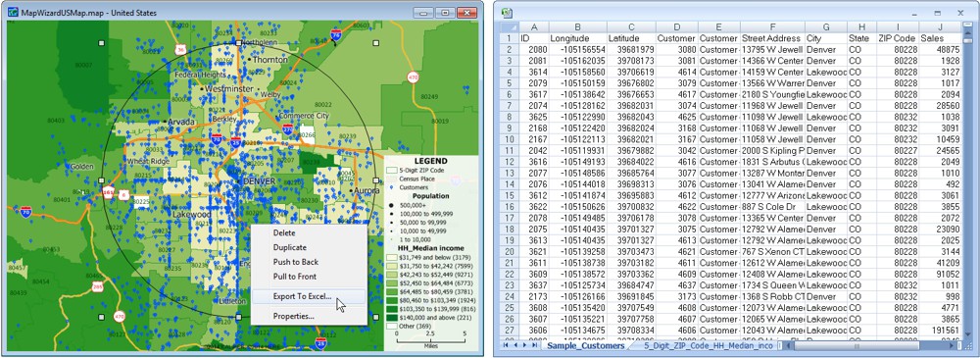This screenshot has width=980, height=358.
Task: Click the Golden label on the map
Action: (82, 167)
